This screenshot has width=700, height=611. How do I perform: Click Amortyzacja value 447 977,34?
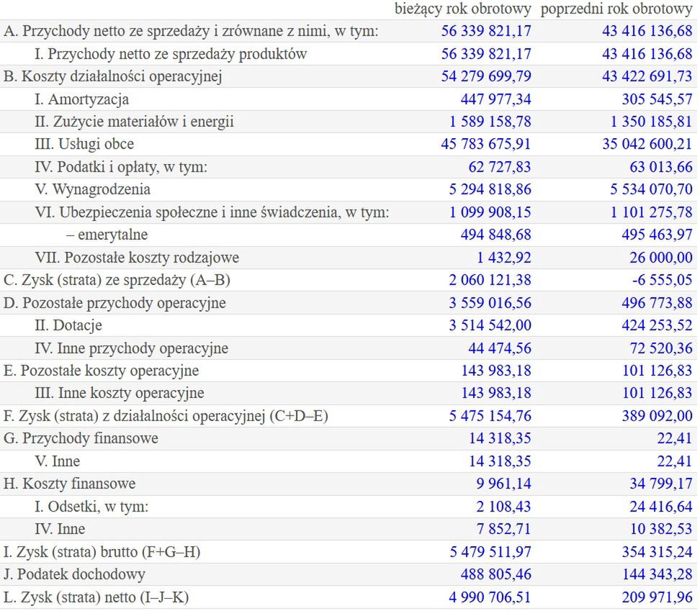click(x=496, y=99)
